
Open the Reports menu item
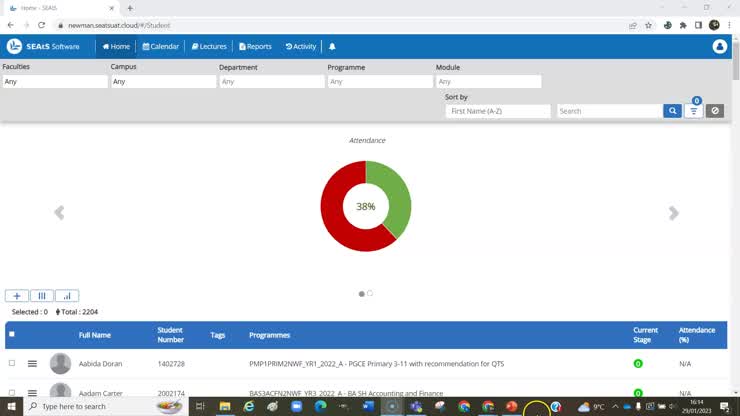coord(255,47)
